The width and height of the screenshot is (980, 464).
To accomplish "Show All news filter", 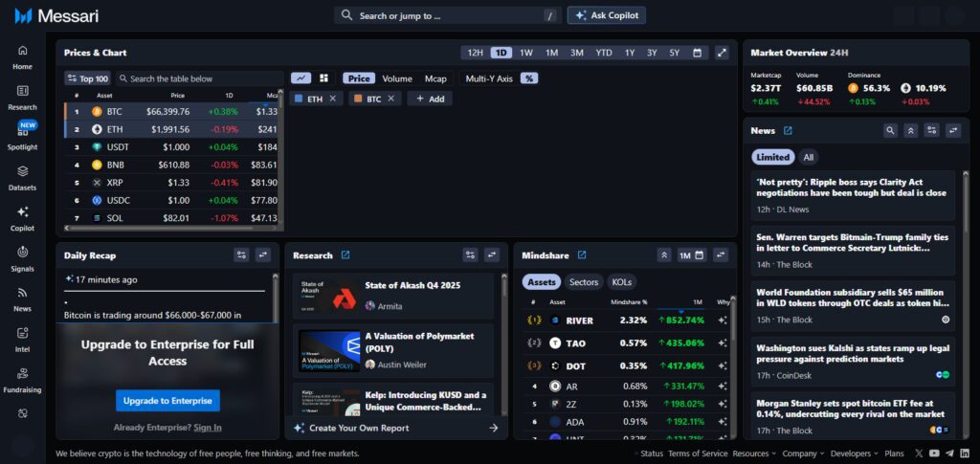I will [808, 157].
